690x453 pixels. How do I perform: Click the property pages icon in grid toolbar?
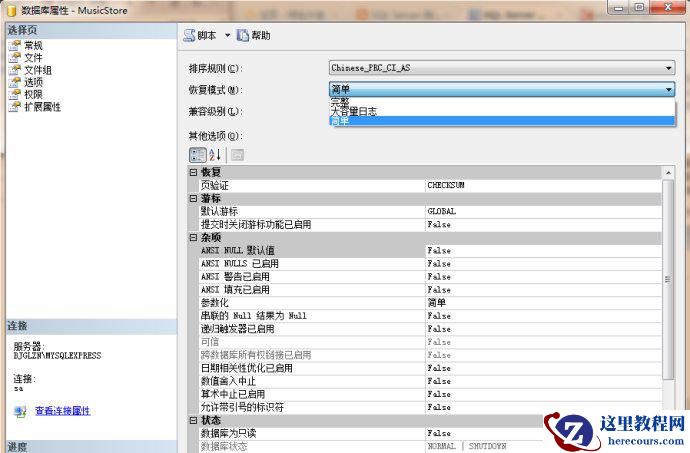pyautogui.click(x=237, y=155)
